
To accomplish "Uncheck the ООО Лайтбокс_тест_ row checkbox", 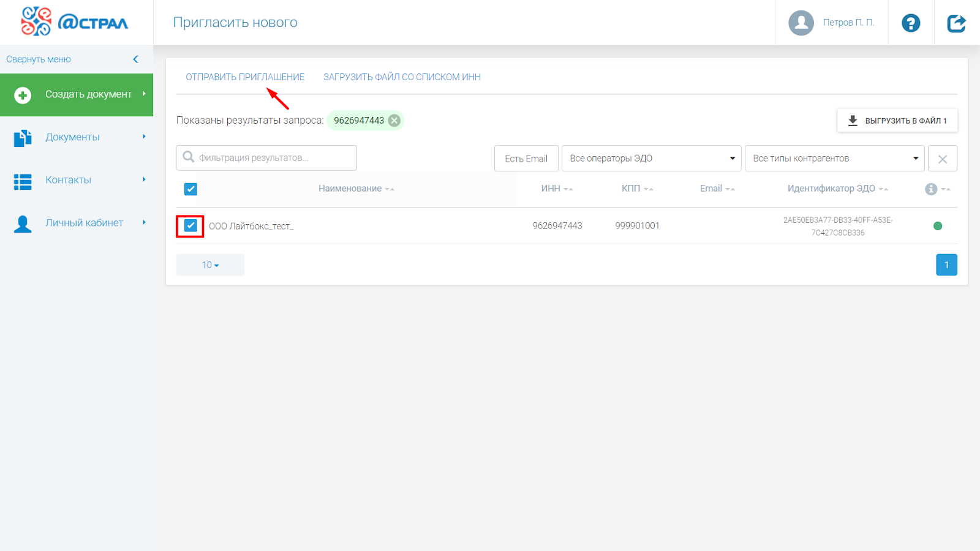I will point(190,226).
